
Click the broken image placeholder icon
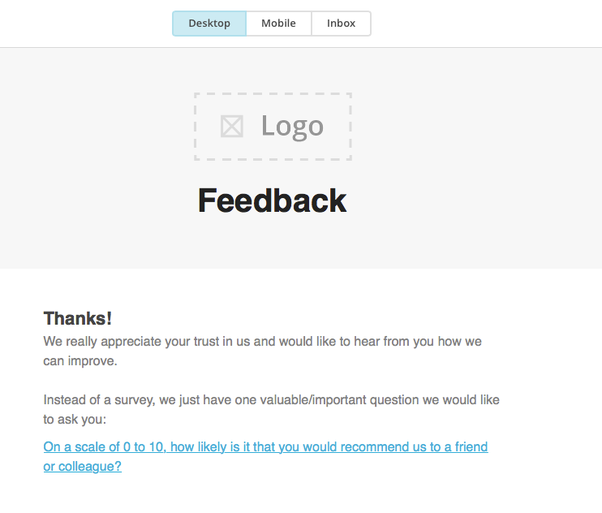[x=232, y=126]
